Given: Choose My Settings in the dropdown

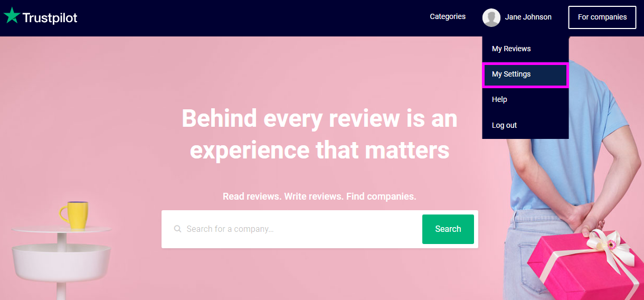Looking at the screenshot, I should pyautogui.click(x=525, y=74).
